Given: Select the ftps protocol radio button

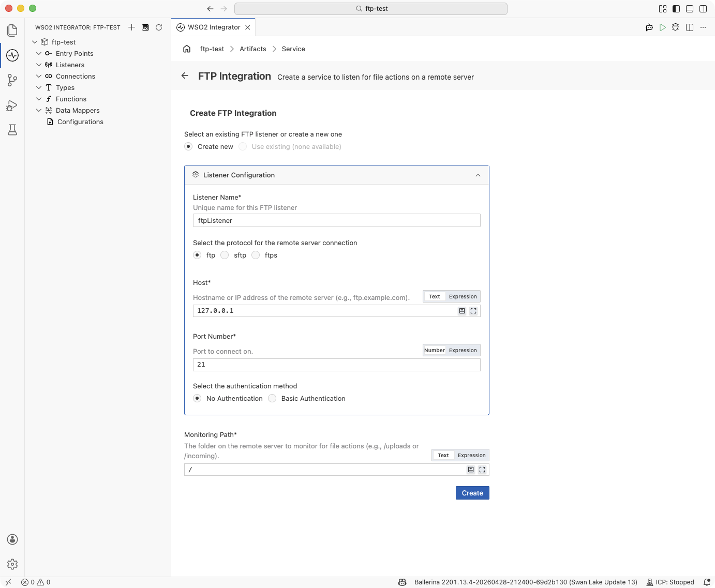Looking at the screenshot, I should click(256, 255).
